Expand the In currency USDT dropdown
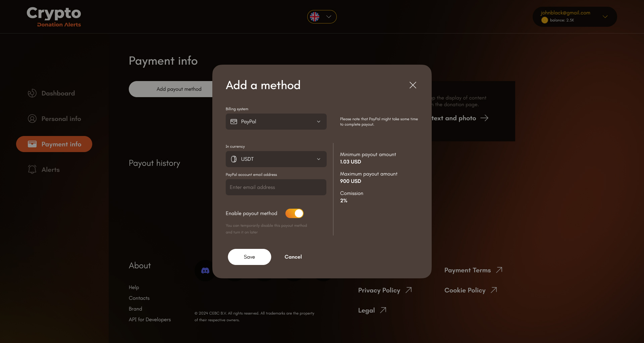 (x=276, y=159)
